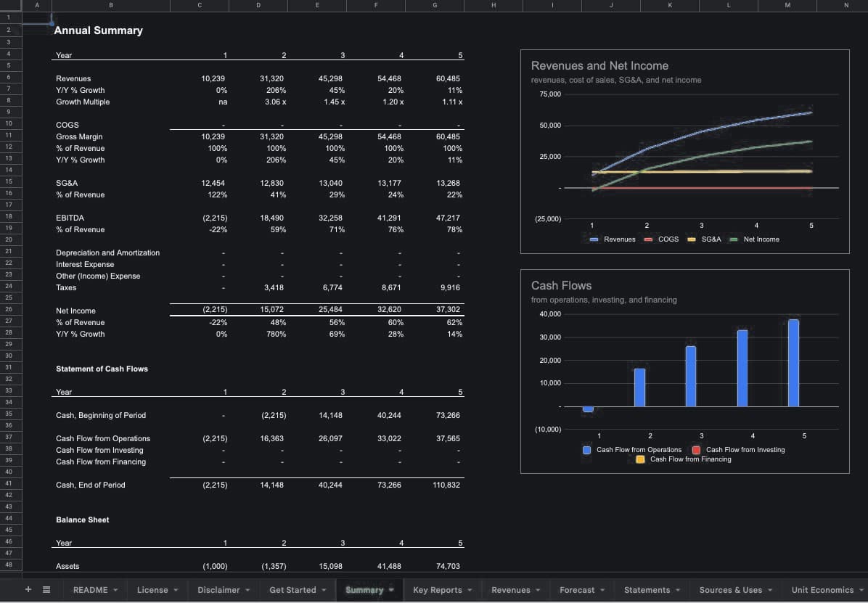The image size is (868, 603).
Task: Select row 6 header
Action: click(x=9, y=78)
